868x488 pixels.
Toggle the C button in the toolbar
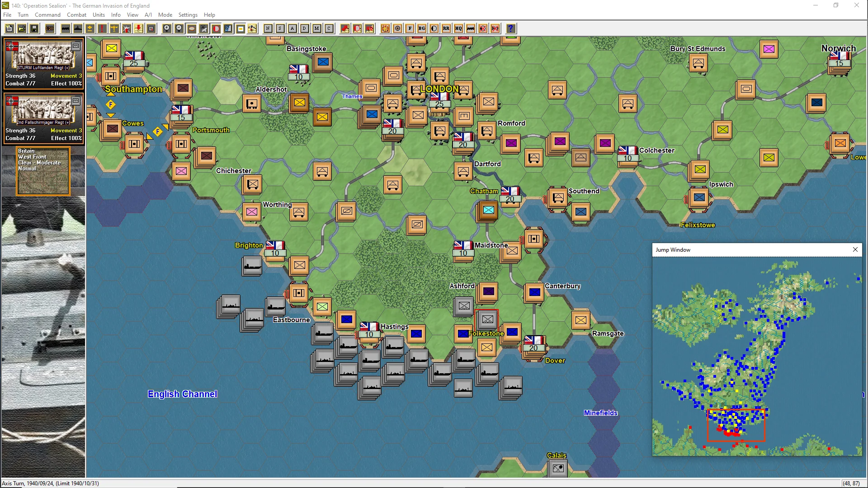[329, 28]
